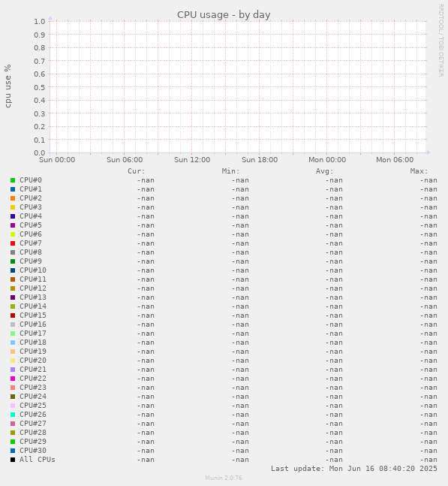Click the black All CPUs swatch

(13, 460)
